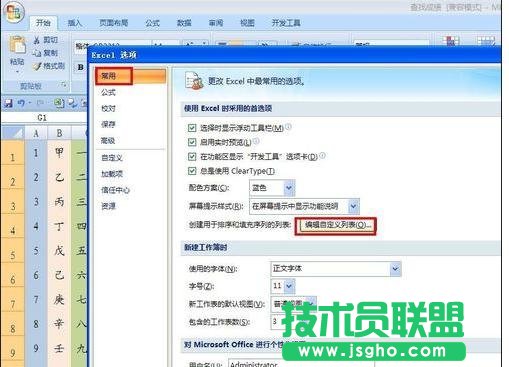Click the cell containing 壬

(x=59, y=348)
